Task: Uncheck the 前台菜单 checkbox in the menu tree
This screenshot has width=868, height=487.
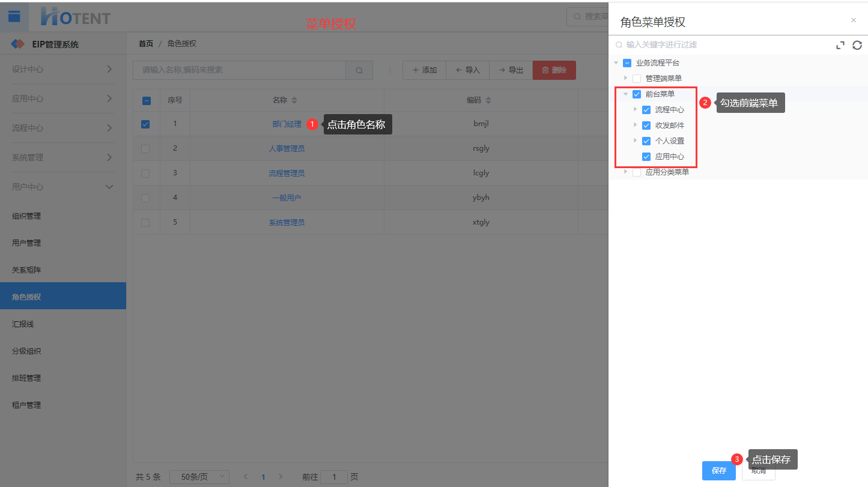Action: pyautogui.click(x=637, y=94)
